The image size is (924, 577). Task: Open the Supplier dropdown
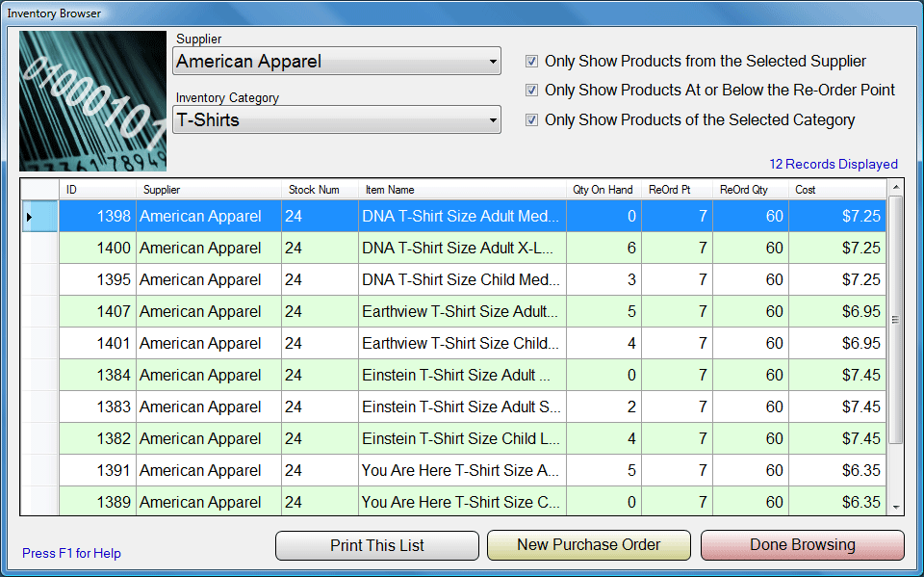pyautogui.click(x=337, y=62)
